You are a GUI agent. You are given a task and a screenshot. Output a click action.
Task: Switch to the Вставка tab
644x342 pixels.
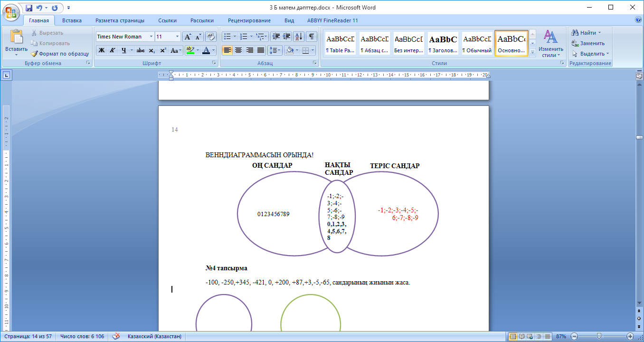[x=72, y=20]
